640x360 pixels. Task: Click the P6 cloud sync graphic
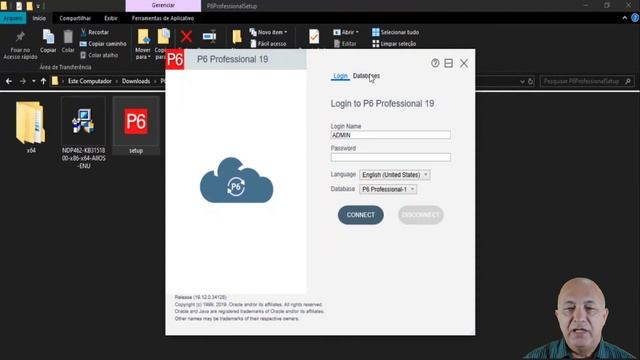click(x=236, y=181)
